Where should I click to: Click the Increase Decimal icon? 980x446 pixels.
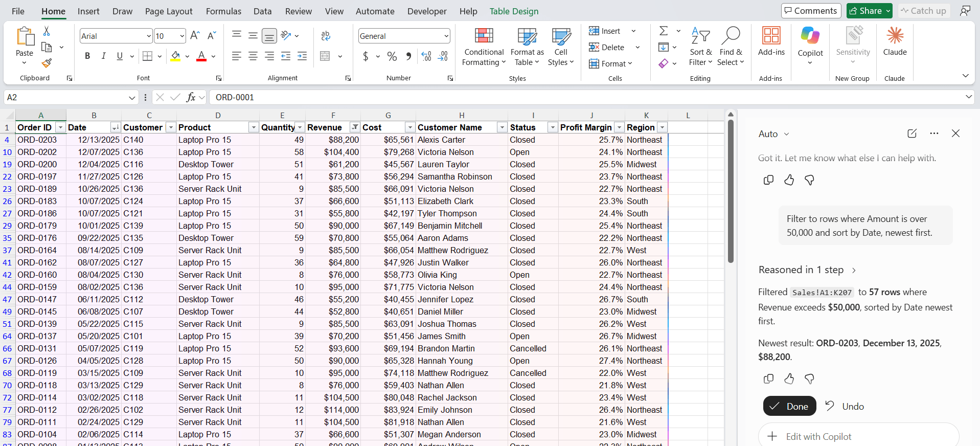click(x=426, y=56)
